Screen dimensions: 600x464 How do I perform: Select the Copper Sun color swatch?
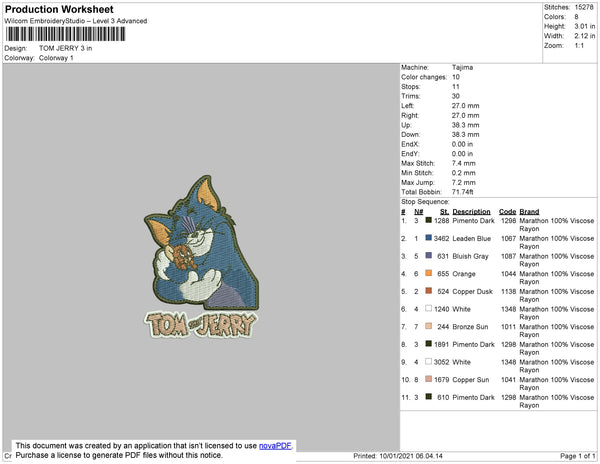(x=429, y=379)
